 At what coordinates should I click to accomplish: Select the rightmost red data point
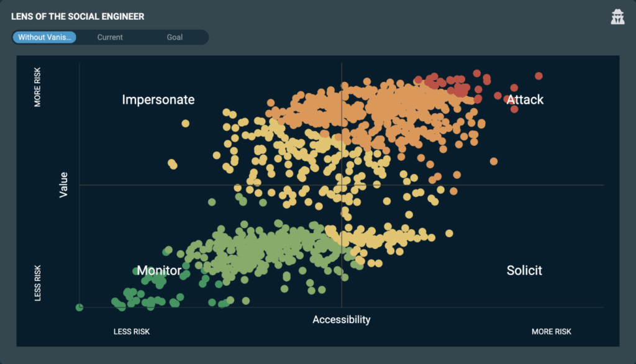point(538,76)
